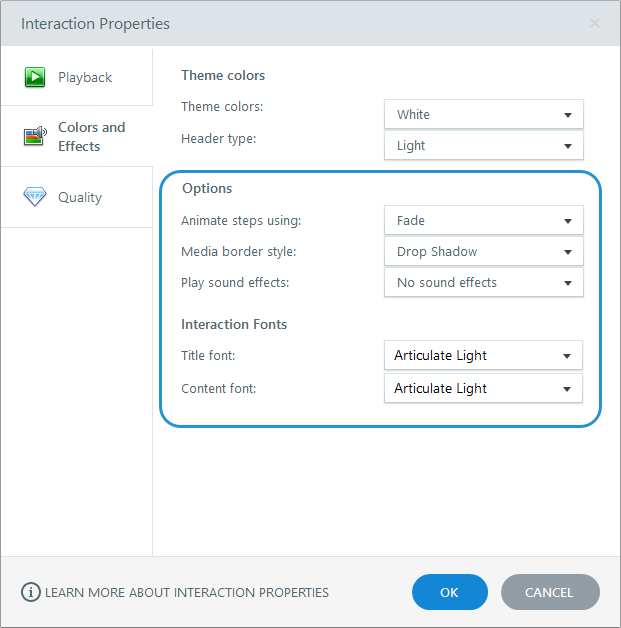Click the Colors and Effects speaker icon
This screenshot has height=628, width=621.
pos(35,136)
